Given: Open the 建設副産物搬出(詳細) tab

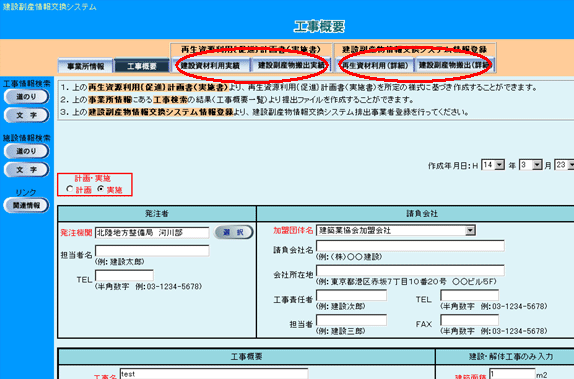Looking at the screenshot, I should pos(454,65).
